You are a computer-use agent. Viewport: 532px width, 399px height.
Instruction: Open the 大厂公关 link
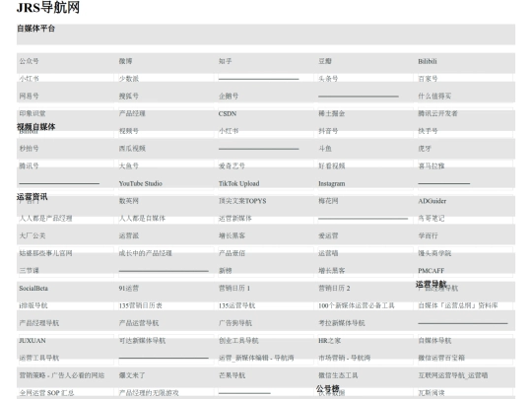click(33, 235)
